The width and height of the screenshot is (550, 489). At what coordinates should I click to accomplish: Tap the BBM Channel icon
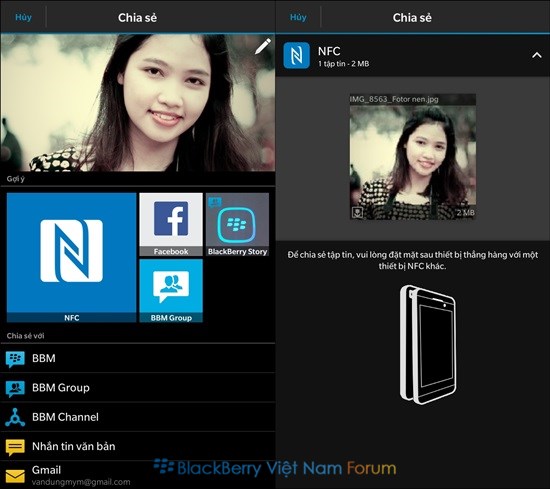pos(15,417)
